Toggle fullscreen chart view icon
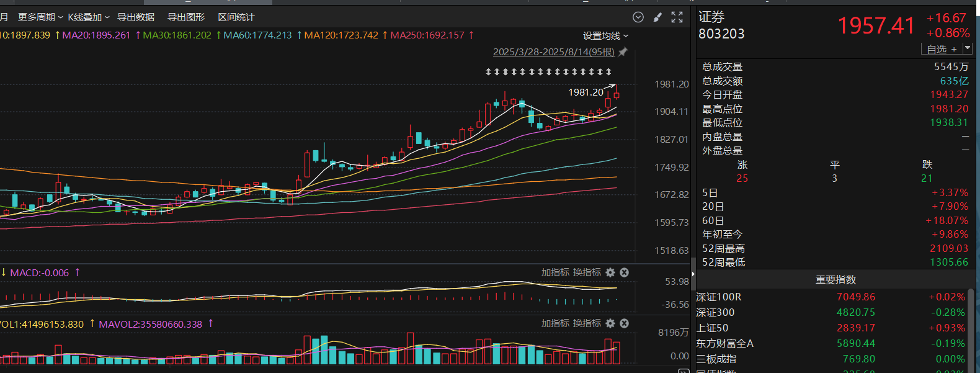Image resolution: width=980 pixels, height=373 pixels. pyautogui.click(x=677, y=17)
